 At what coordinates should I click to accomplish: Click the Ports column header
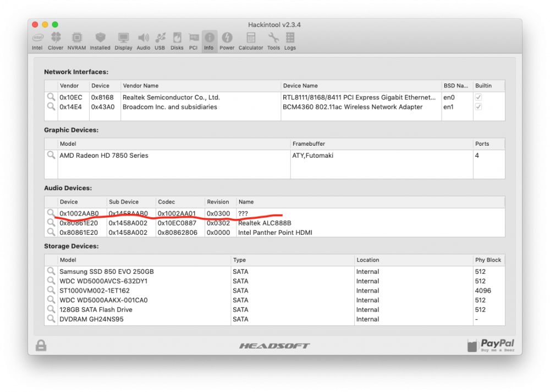(x=489, y=143)
